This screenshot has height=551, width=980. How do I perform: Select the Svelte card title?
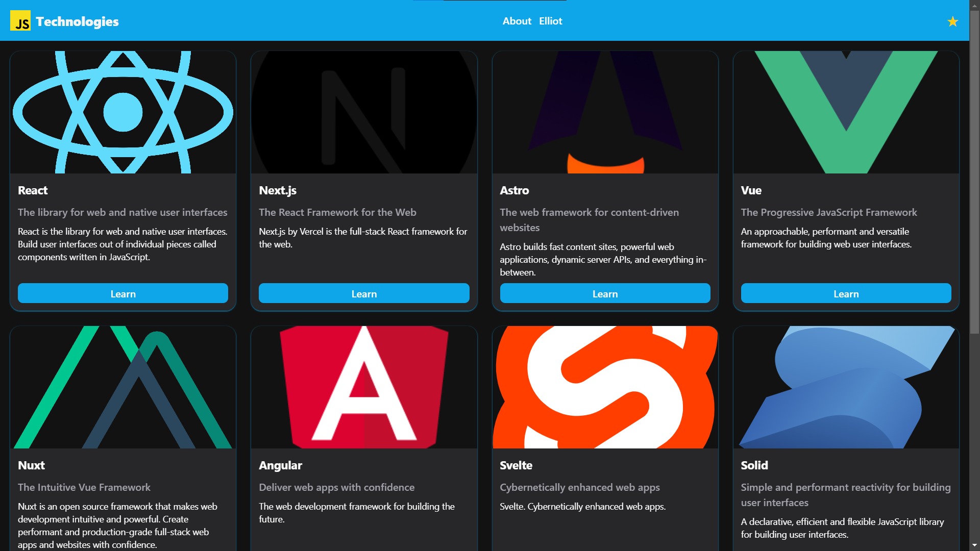pyautogui.click(x=516, y=465)
